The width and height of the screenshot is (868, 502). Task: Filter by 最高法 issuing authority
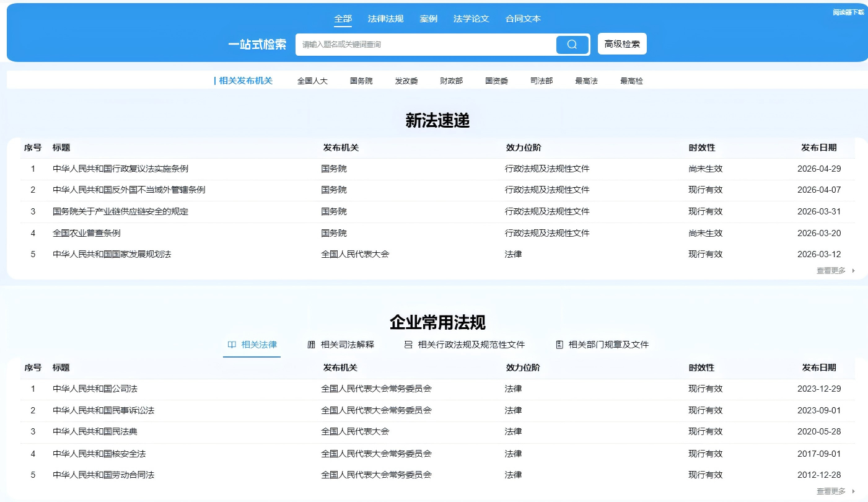click(586, 81)
